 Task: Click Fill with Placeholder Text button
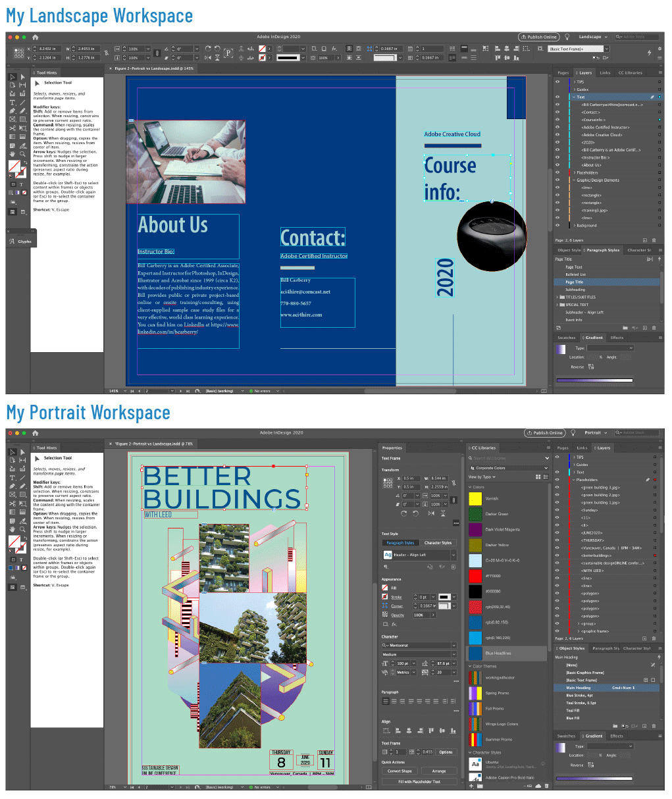[419, 782]
